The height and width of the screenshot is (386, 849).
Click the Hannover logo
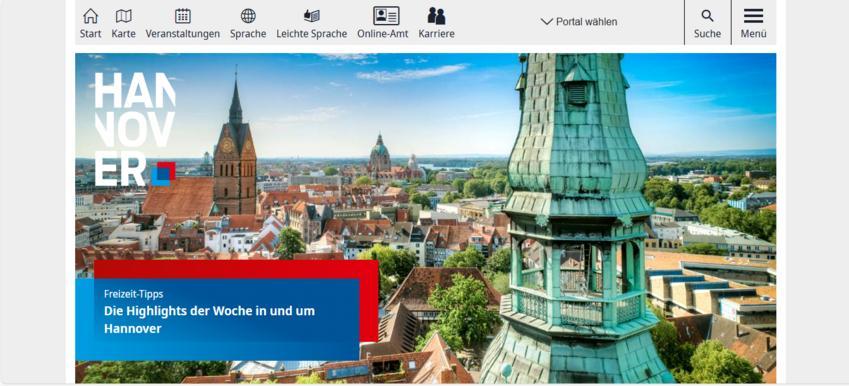coord(135,129)
